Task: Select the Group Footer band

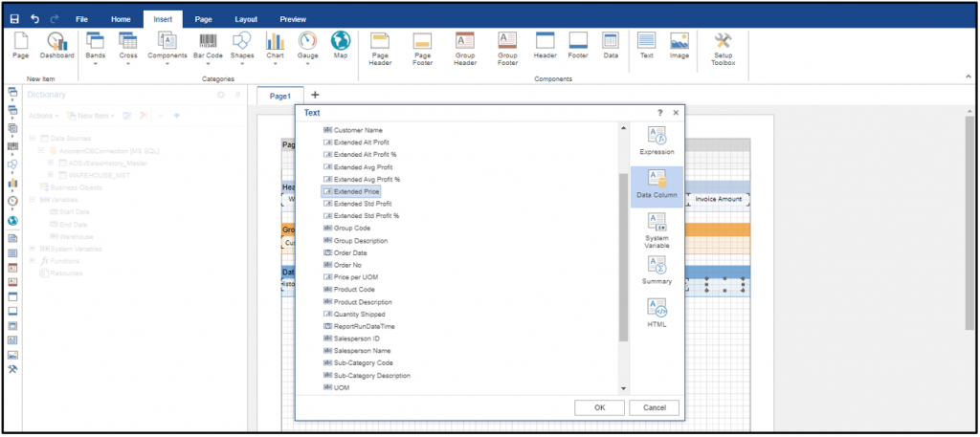Action: (507, 50)
